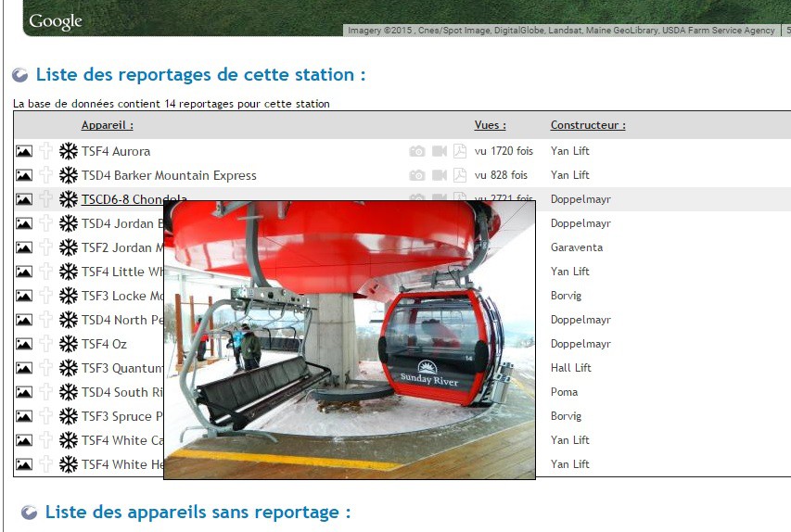791x532 pixels.
Task: Click the snowflake icon beside TSCD6-8 Chondola
Action: click(68, 199)
